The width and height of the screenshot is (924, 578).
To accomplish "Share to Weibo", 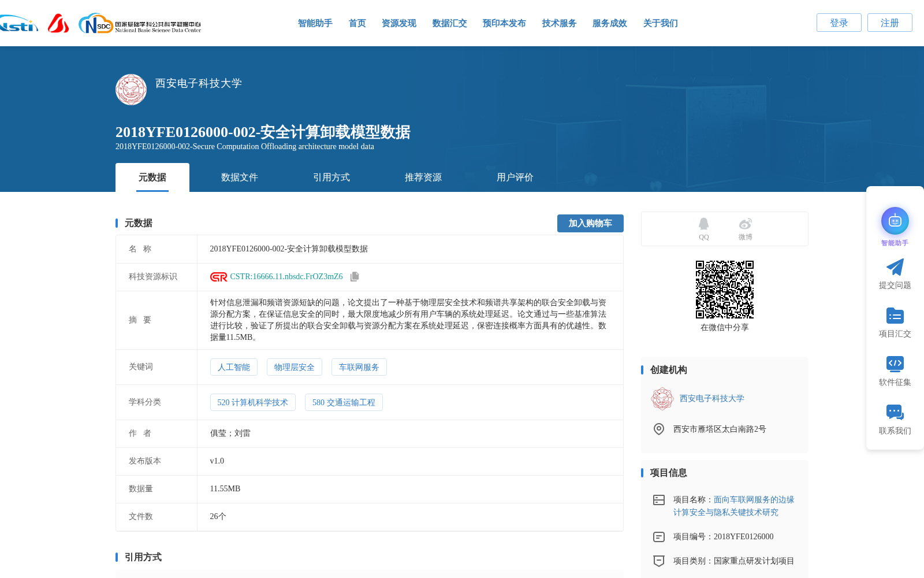I will 746,229.
